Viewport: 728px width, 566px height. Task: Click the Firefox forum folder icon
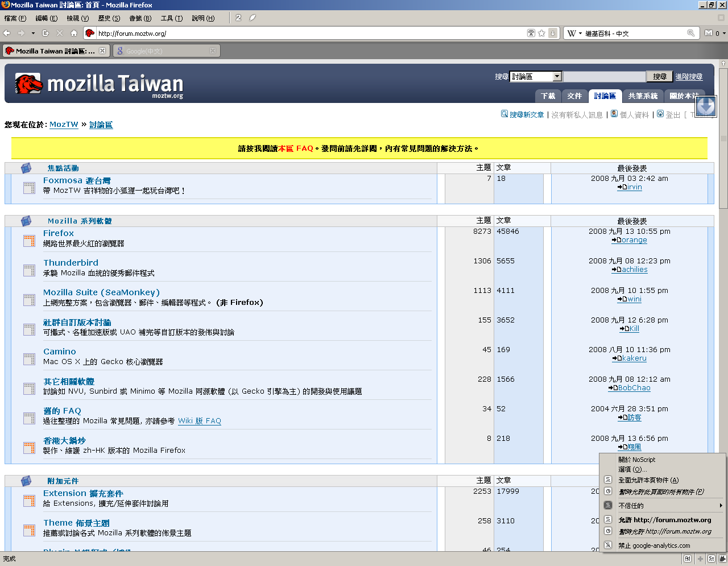[x=29, y=241]
